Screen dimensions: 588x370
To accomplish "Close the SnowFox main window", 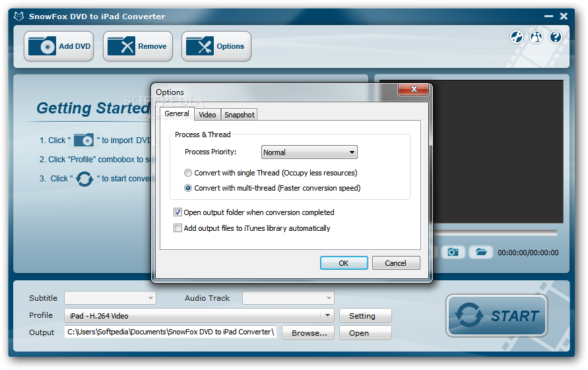I will 564,16.
